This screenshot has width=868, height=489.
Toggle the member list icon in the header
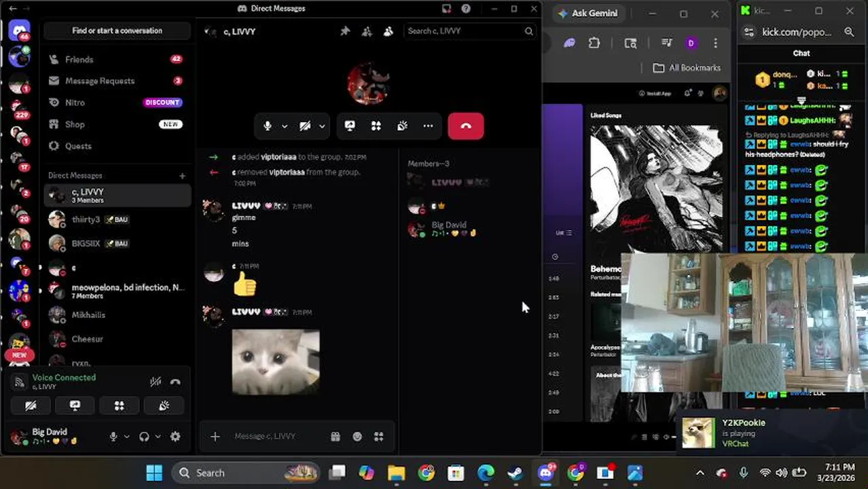coord(388,31)
